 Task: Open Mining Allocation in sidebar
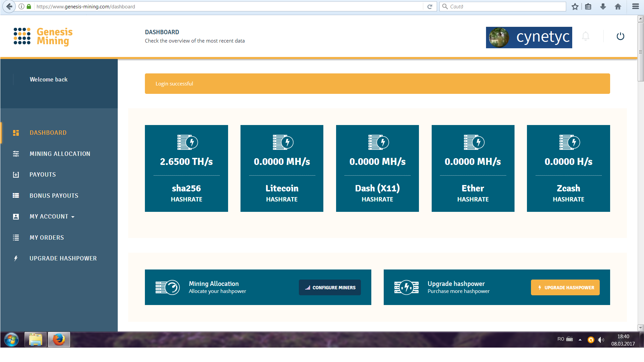pos(60,154)
